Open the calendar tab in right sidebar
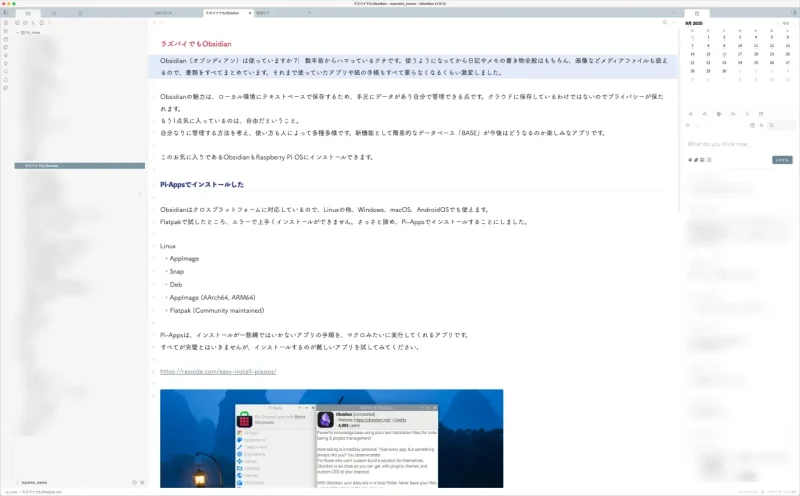This screenshot has height=496, width=800. pyautogui.click(x=697, y=13)
